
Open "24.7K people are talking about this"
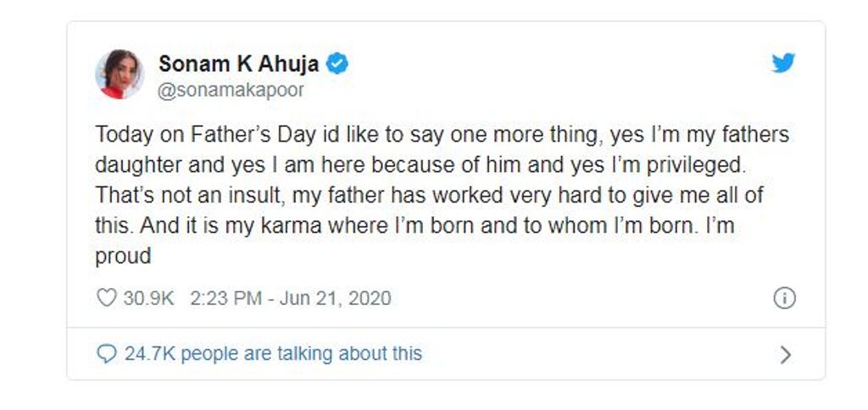coord(273,353)
